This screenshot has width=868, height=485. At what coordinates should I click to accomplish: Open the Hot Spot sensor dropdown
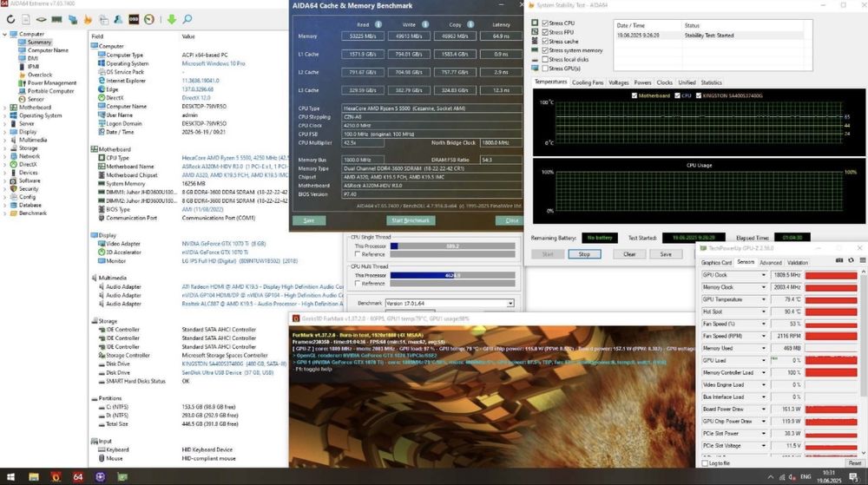pos(763,311)
